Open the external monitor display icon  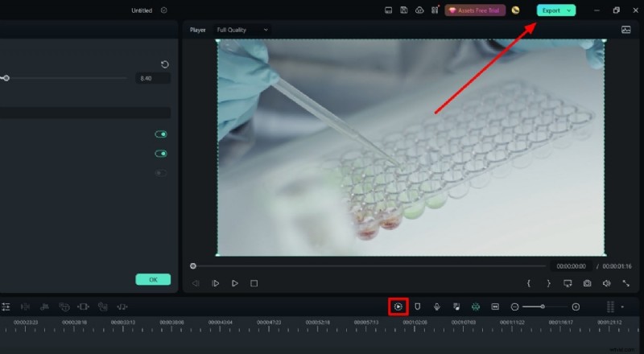pos(568,283)
